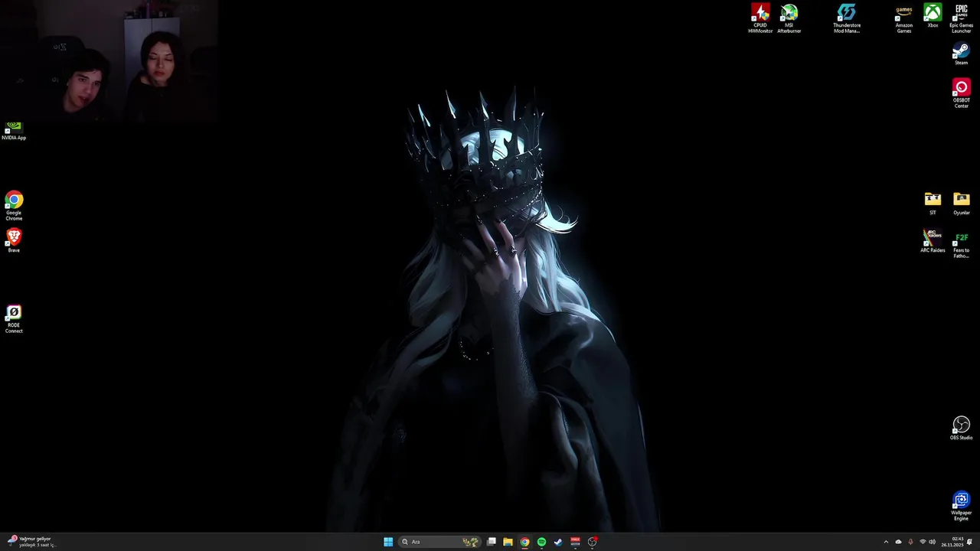
Task: Click the Xbox desktop shortcut
Action: tap(933, 16)
